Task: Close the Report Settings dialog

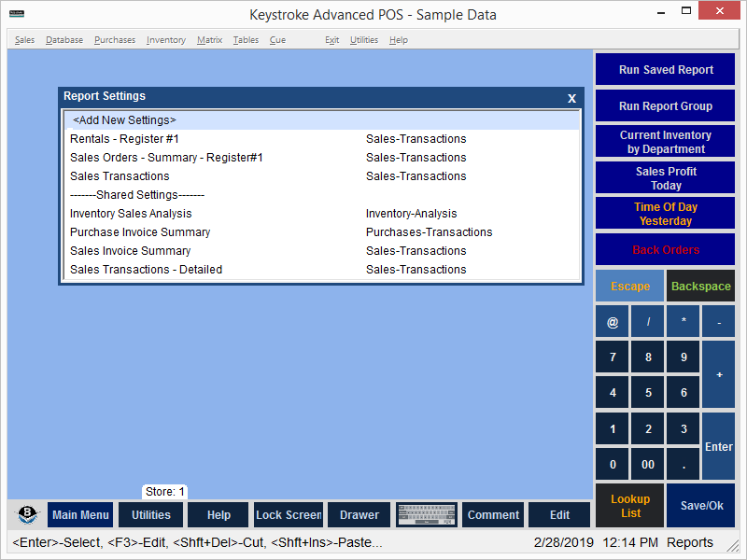Action: [571, 98]
